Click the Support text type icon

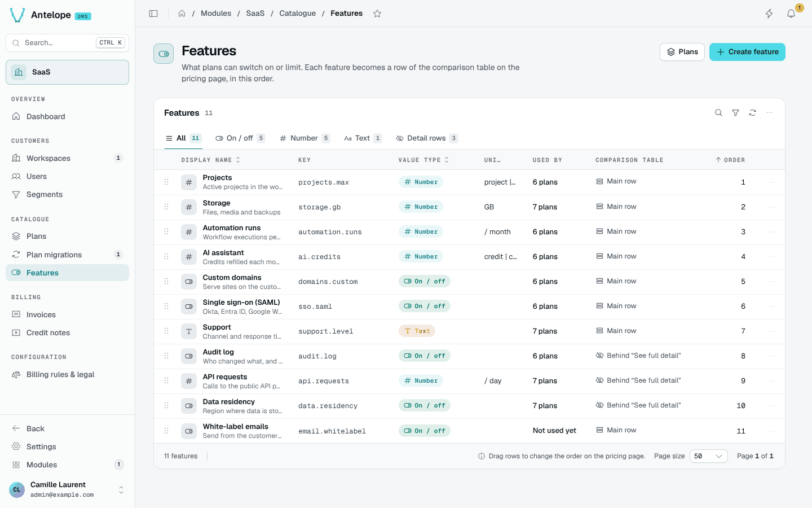[x=189, y=331]
